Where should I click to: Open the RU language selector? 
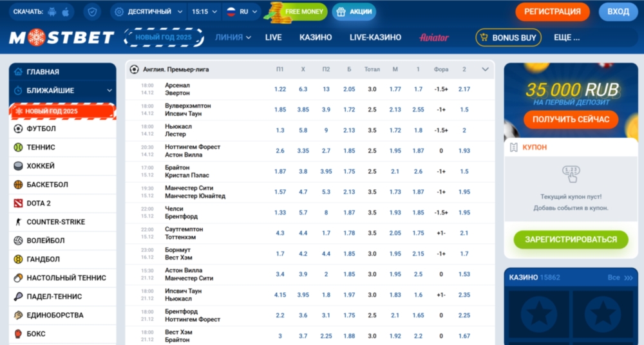click(x=241, y=12)
